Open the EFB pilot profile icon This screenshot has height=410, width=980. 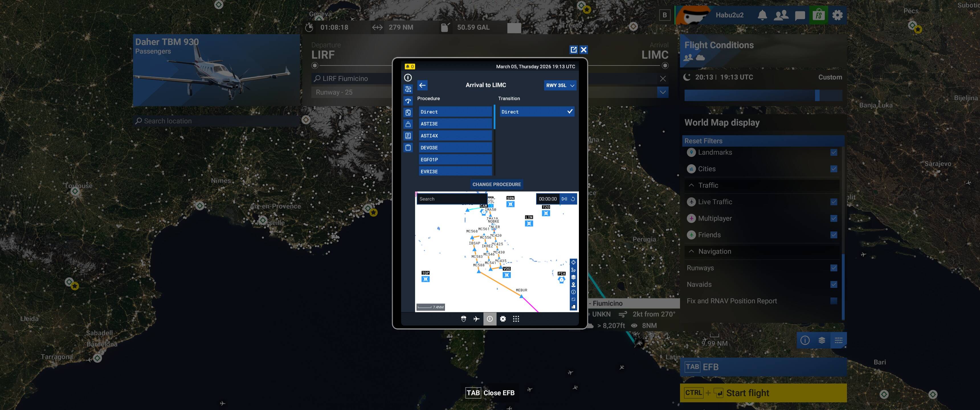464,319
